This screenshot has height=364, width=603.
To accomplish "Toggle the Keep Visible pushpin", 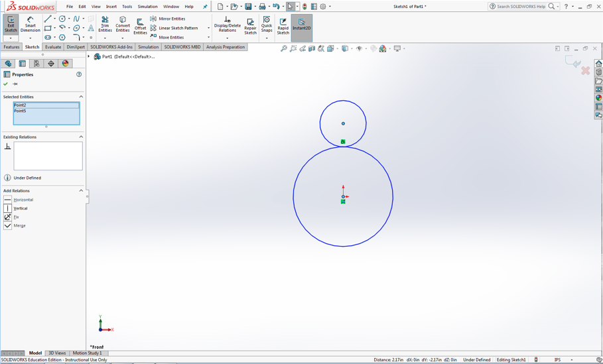I will 15,84.
